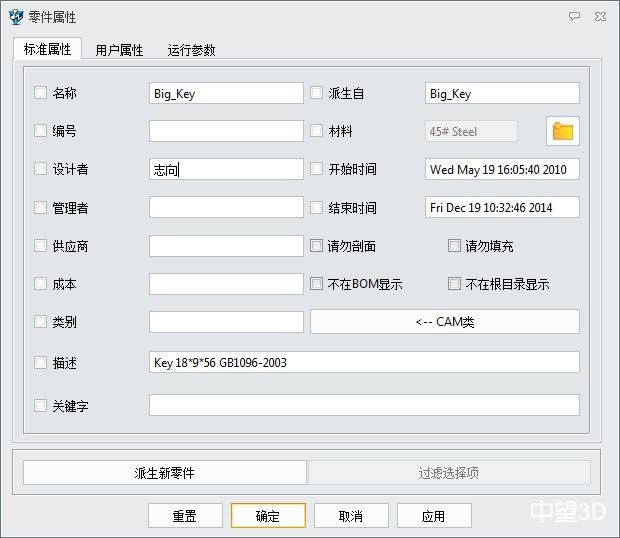This screenshot has width=620, height=538.
Task: Close the 零件属性 dialog
Action: (599, 17)
